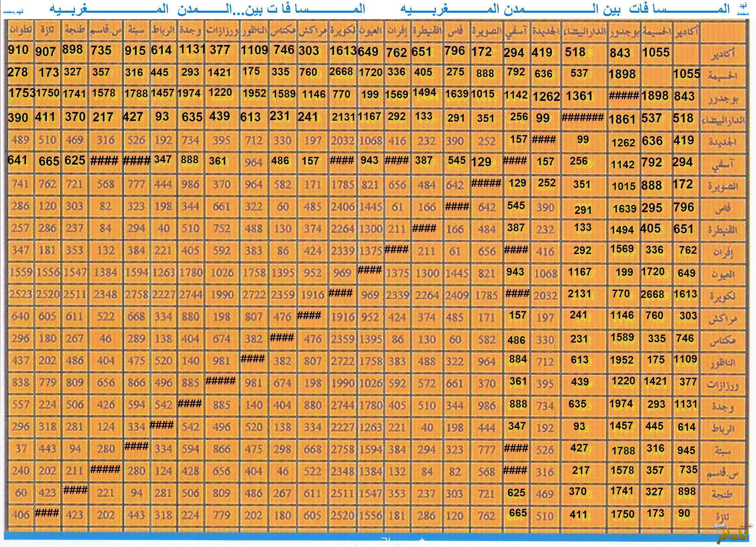Click the الدار البيضاء column header

pos(585,32)
